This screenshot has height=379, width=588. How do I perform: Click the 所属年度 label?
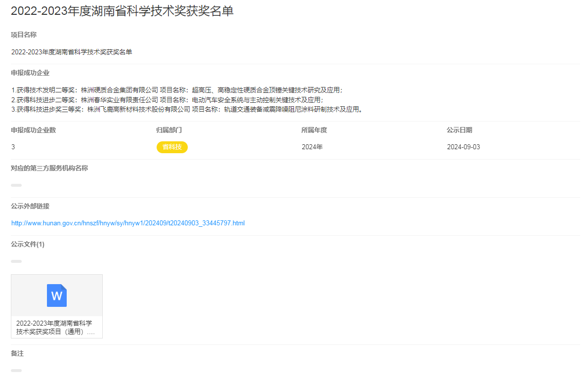314,130
